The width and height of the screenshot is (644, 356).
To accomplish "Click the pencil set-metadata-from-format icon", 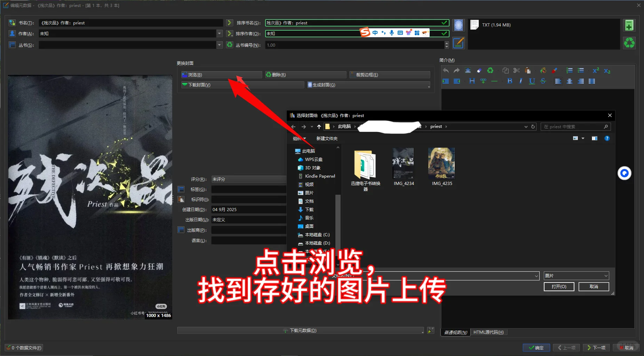I will 459,43.
